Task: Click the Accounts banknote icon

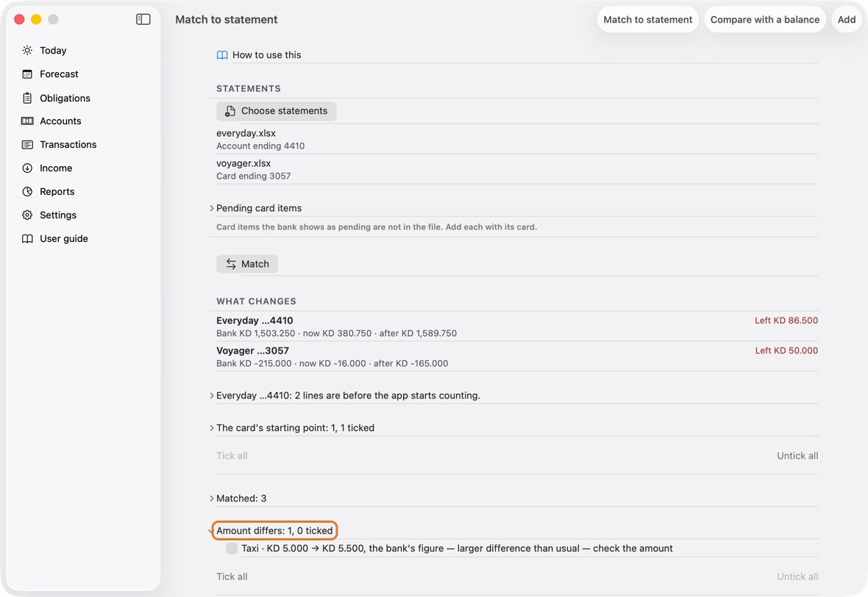Action: (x=27, y=121)
